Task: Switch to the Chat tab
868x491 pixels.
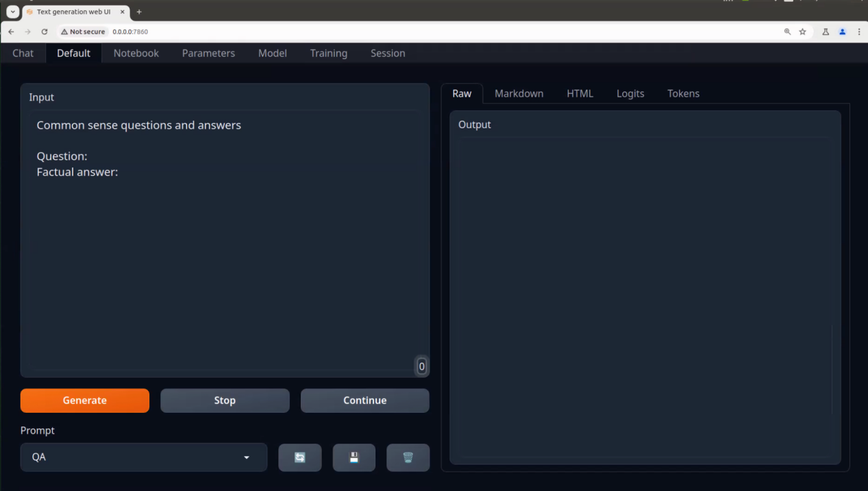Action: click(23, 53)
